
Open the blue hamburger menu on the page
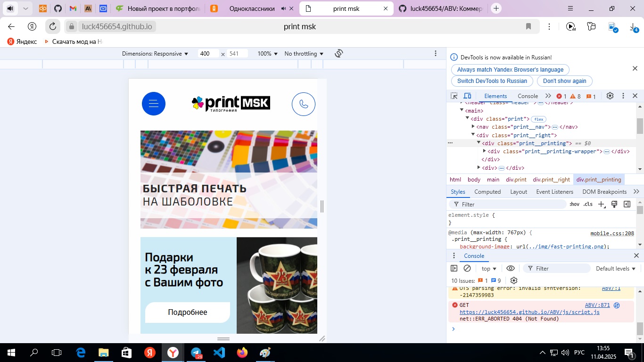(x=154, y=104)
